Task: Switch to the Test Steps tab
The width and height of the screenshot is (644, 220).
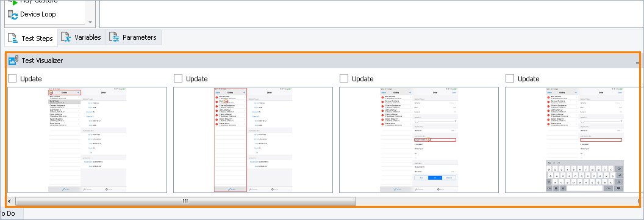Action: pos(31,38)
